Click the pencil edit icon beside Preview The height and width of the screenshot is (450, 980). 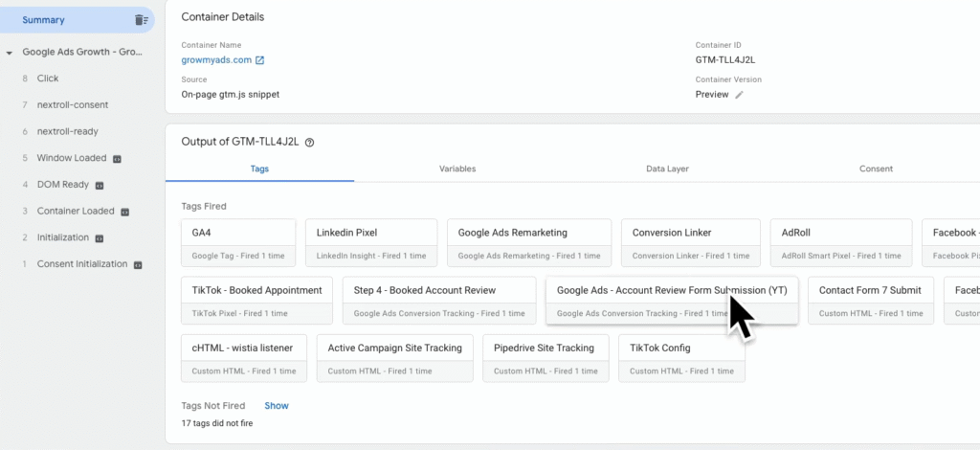[x=739, y=95]
